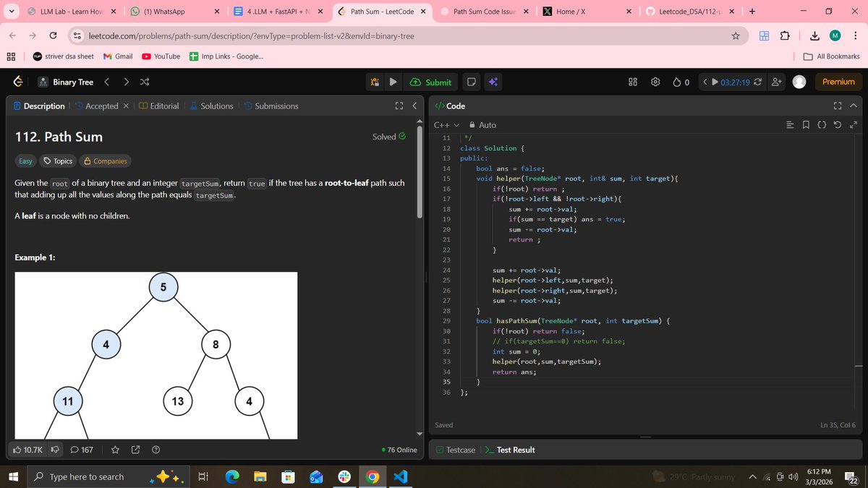Downvote the problem with thumbs-down icon
This screenshot has width=868, height=488.
(x=54, y=450)
